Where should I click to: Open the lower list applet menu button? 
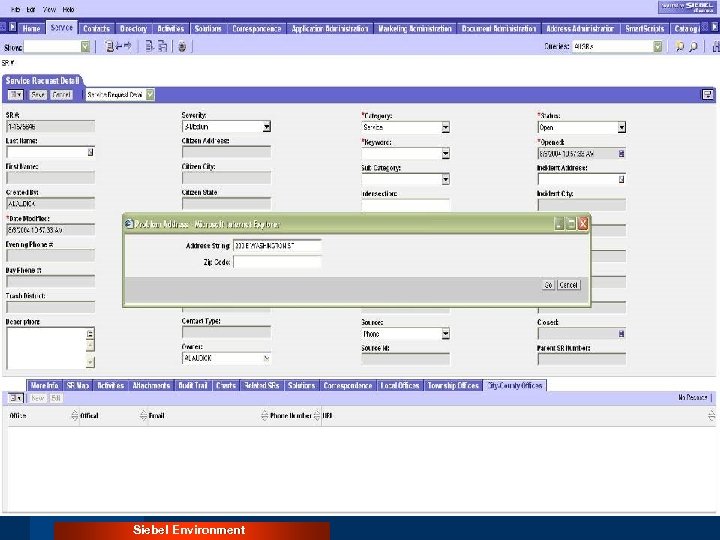pos(16,398)
